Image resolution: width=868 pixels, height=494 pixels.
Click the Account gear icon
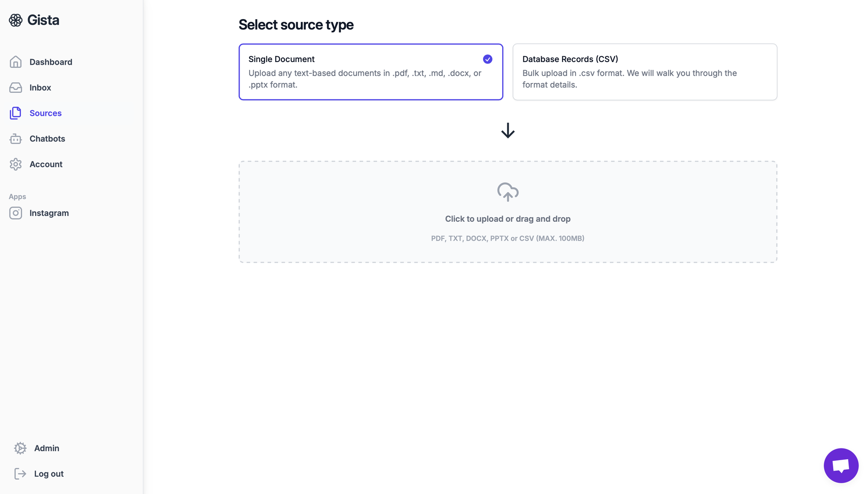(x=16, y=165)
